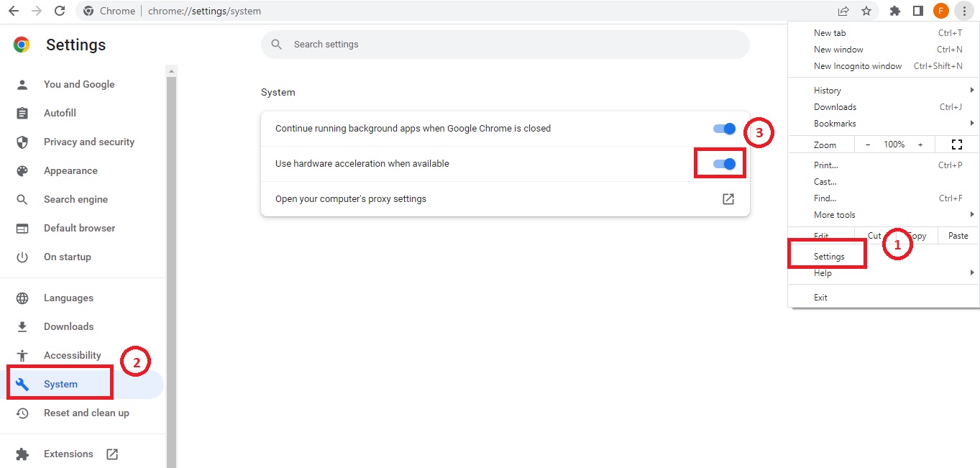Viewport: 980px width, 468px height.
Task: Select New window from the menu
Action: (x=884, y=50)
